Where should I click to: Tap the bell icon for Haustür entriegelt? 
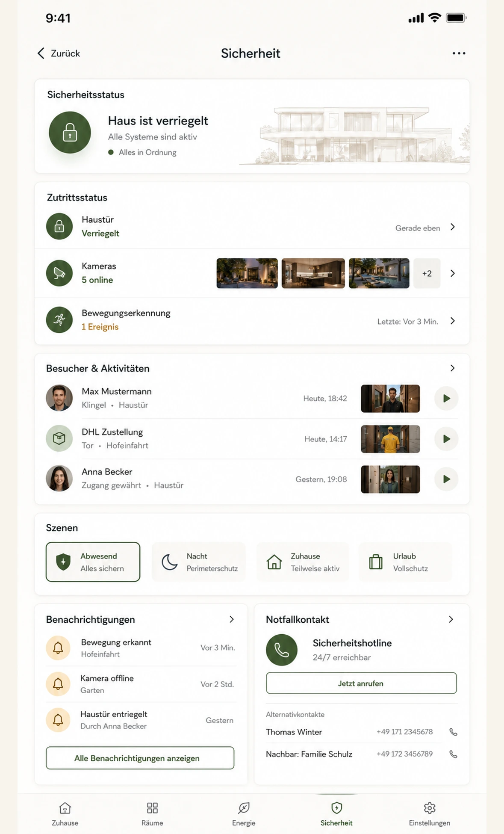click(58, 720)
